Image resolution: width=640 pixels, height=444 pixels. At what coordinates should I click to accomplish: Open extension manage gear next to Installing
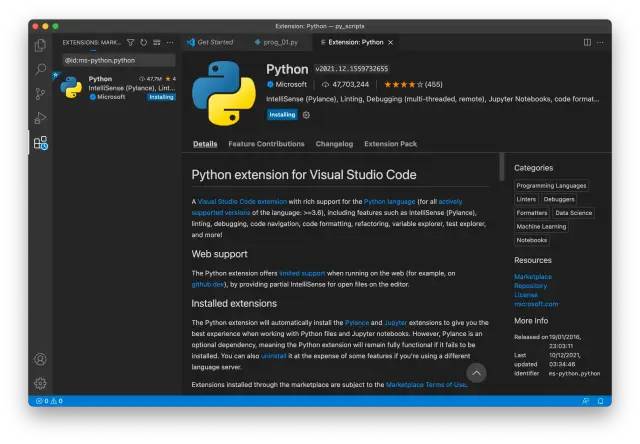coord(306,115)
